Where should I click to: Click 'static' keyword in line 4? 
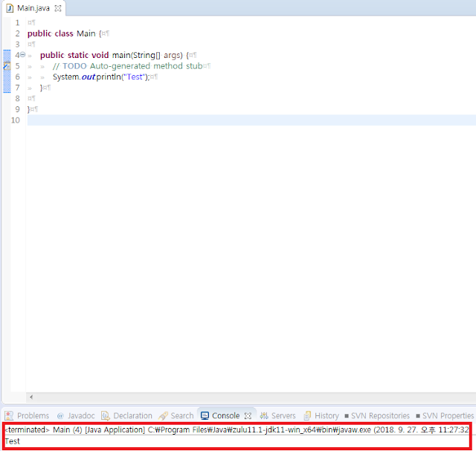(x=77, y=55)
